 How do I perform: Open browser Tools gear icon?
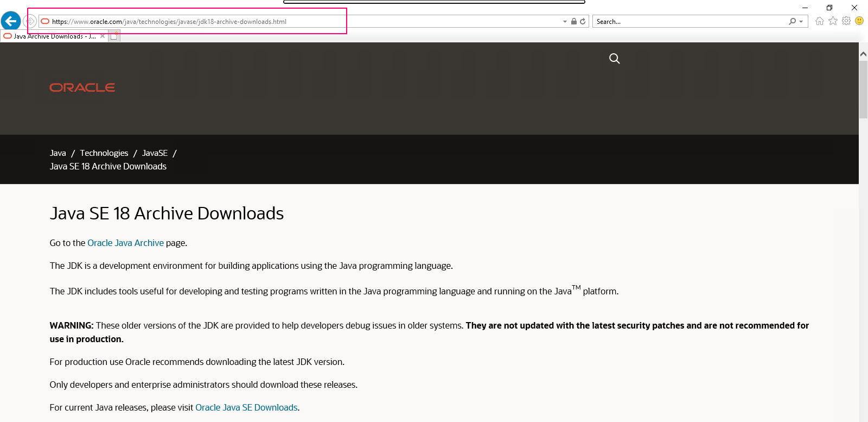coord(846,21)
